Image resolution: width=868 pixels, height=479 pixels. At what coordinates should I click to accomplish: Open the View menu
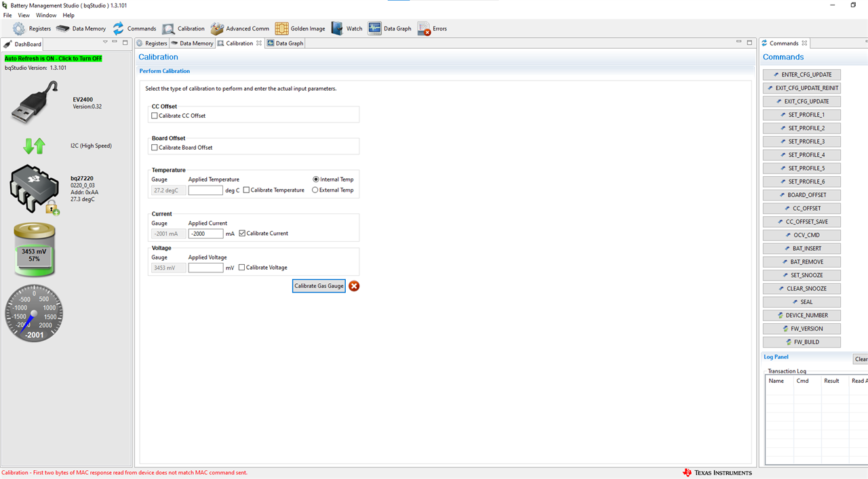(24, 15)
